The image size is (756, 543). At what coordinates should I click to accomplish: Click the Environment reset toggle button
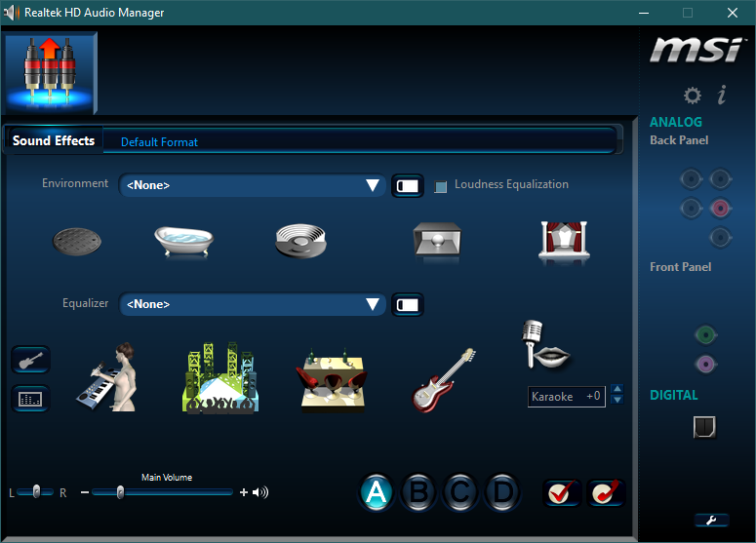point(408,186)
